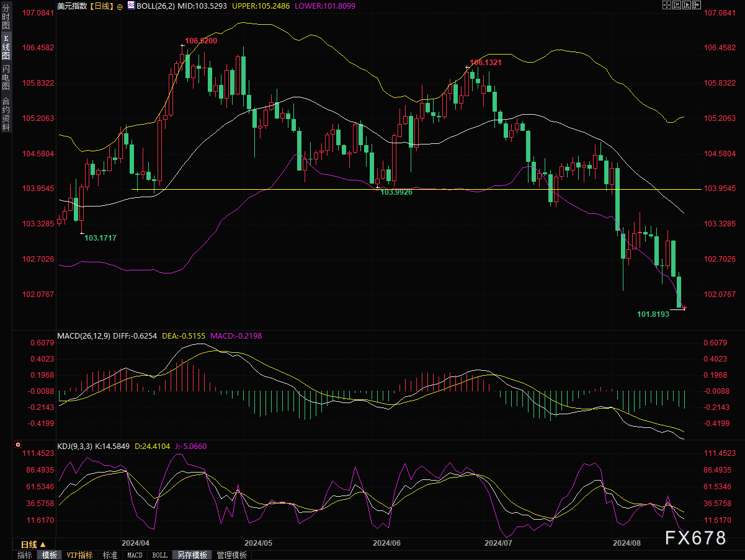
Task: Click left-axis price 105.8322
Action: (39, 83)
